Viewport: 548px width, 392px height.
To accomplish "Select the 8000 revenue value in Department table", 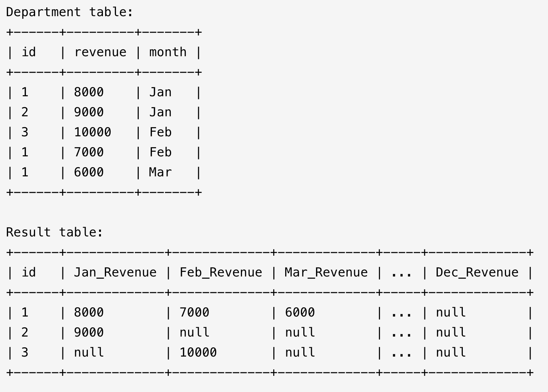I will 89,92.
